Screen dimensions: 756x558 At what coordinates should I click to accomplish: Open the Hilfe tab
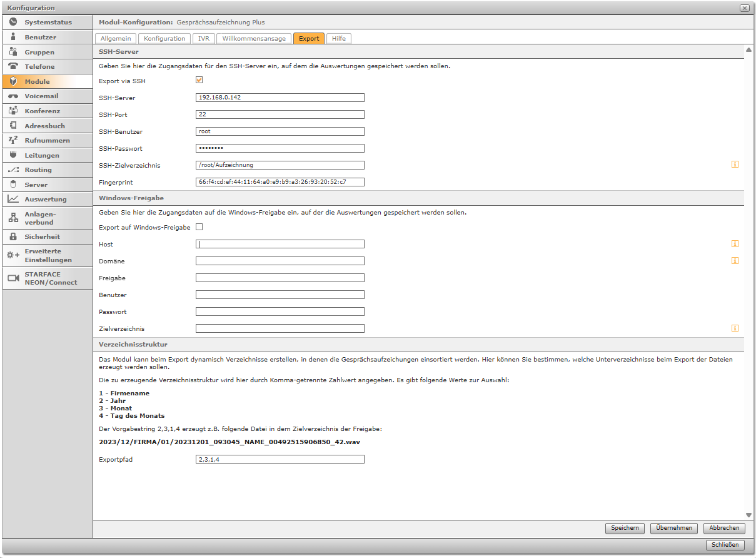tap(339, 38)
